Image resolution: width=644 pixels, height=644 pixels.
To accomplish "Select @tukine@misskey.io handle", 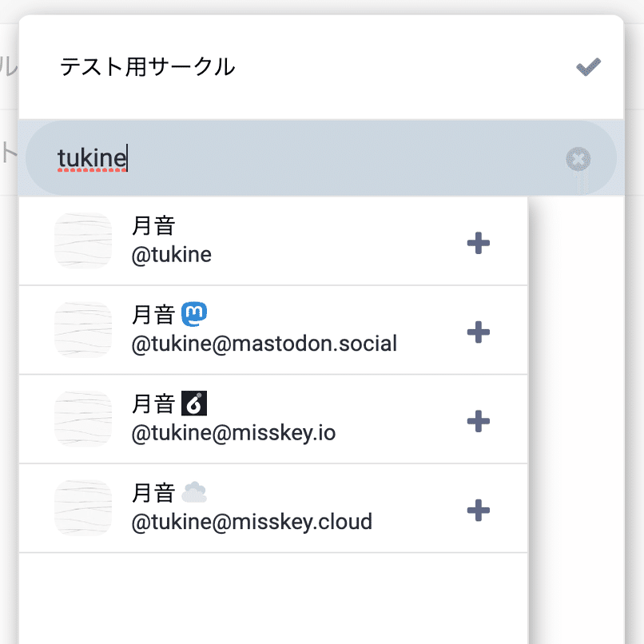I will point(233,433).
